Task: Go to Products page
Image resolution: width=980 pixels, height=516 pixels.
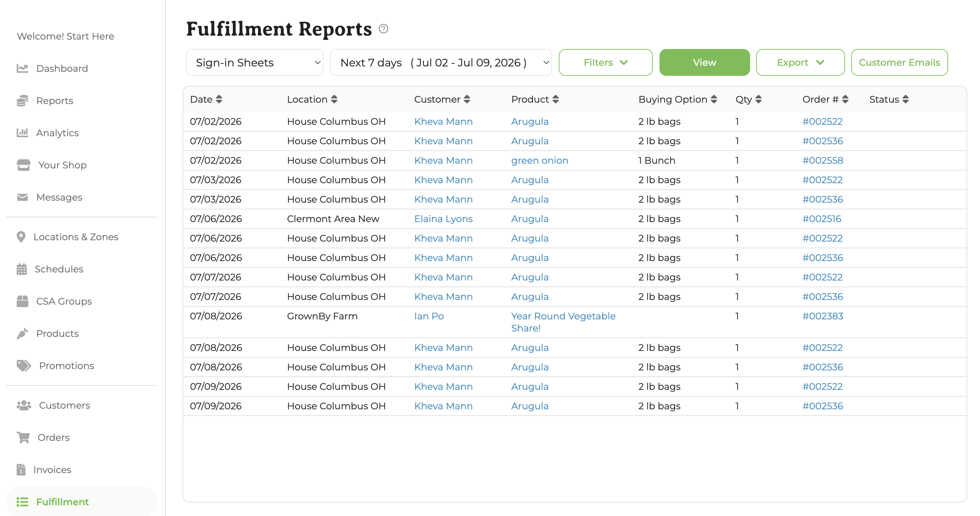Action: [x=57, y=333]
